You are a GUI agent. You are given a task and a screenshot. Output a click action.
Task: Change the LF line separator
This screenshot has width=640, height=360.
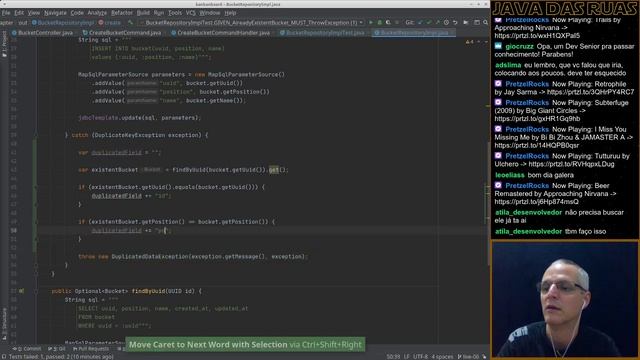point(407,357)
